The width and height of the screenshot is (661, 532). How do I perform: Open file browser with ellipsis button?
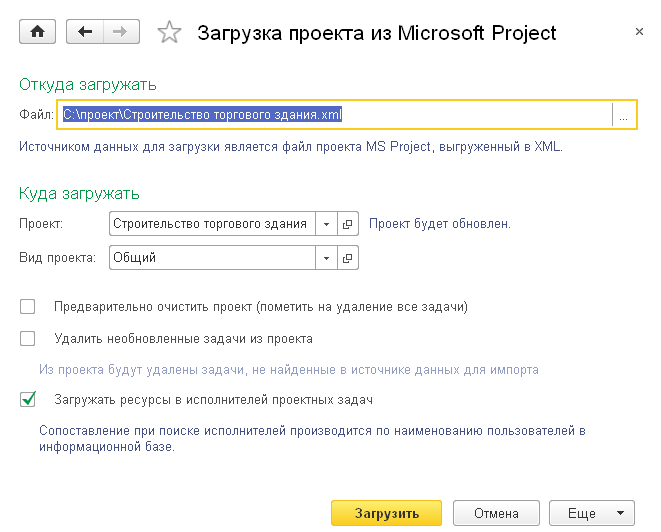[623, 116]
